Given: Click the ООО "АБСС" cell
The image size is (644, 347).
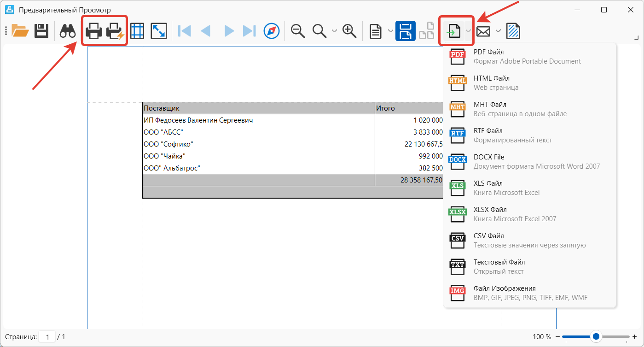Looking at the screenshot, I should [x=259, y=132].
